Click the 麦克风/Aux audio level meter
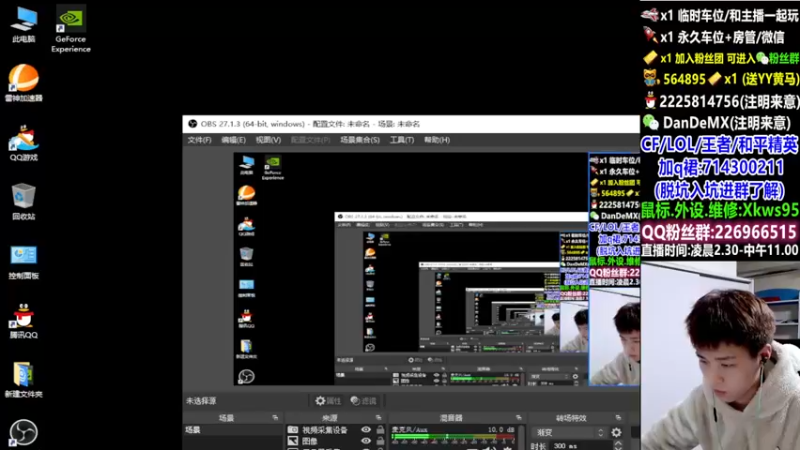 coord(453,438)
